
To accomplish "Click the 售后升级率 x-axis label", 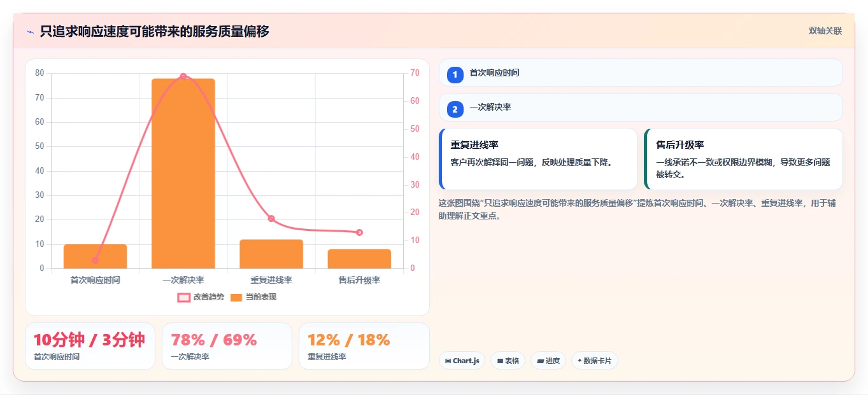I will (359, 280).
